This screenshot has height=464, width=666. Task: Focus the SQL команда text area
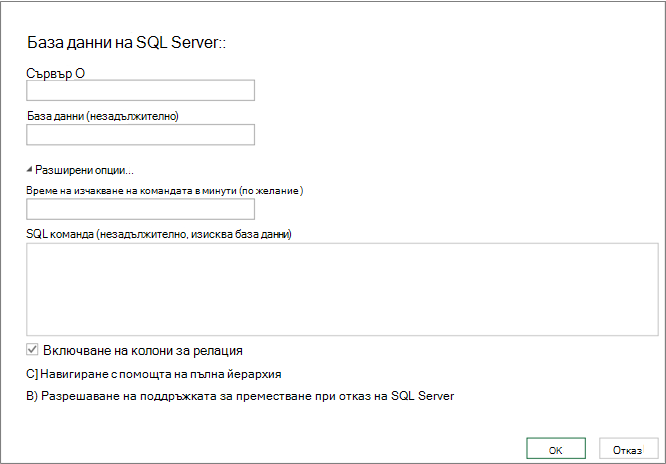point(342,289)
